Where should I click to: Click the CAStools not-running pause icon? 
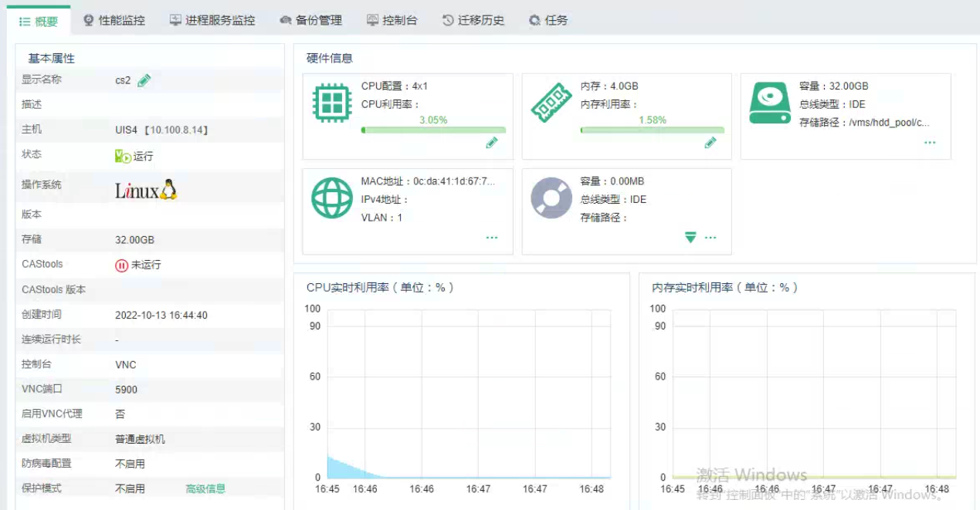(x=121, y=265)
